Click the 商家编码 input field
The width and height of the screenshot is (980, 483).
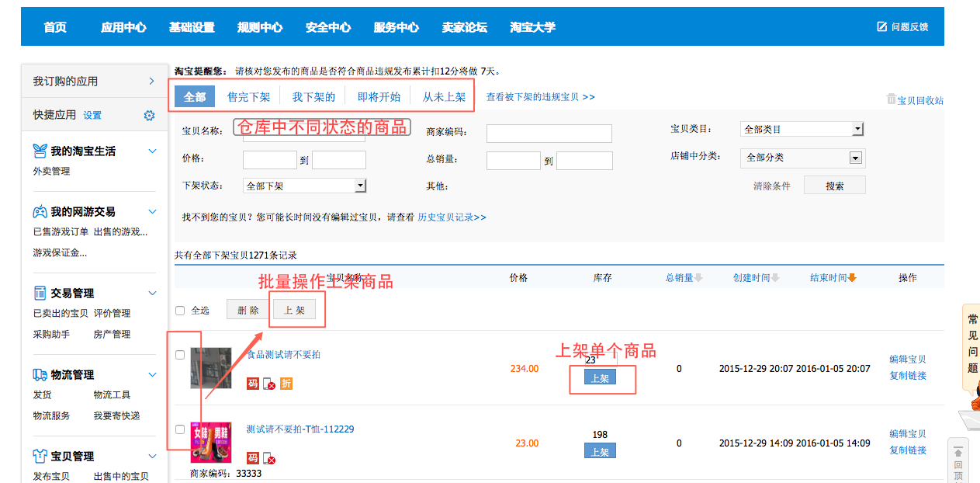[x=549, y=134]
